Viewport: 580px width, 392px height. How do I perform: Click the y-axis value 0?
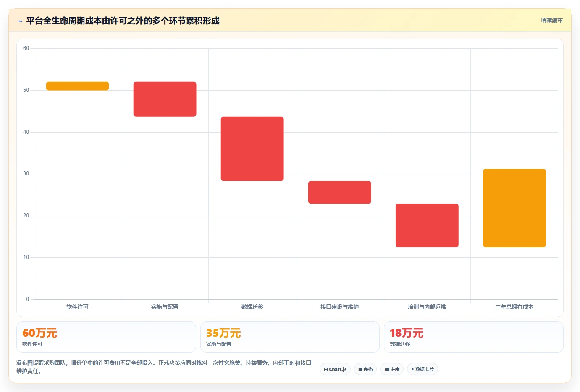click(x=28, y=299)
